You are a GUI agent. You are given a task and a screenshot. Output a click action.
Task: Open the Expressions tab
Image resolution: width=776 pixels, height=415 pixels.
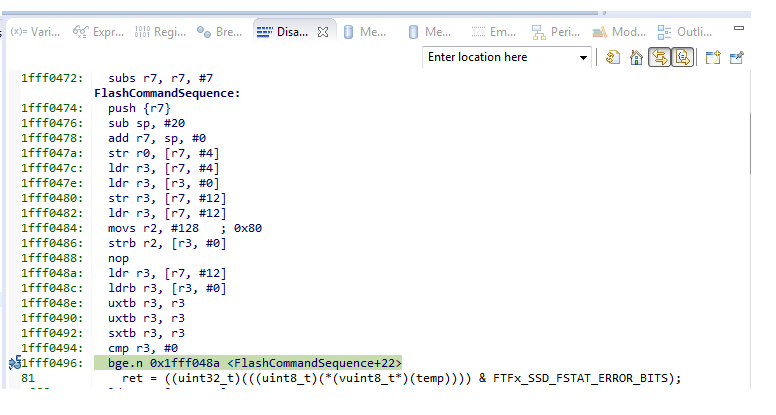click(x=98, y=32)
